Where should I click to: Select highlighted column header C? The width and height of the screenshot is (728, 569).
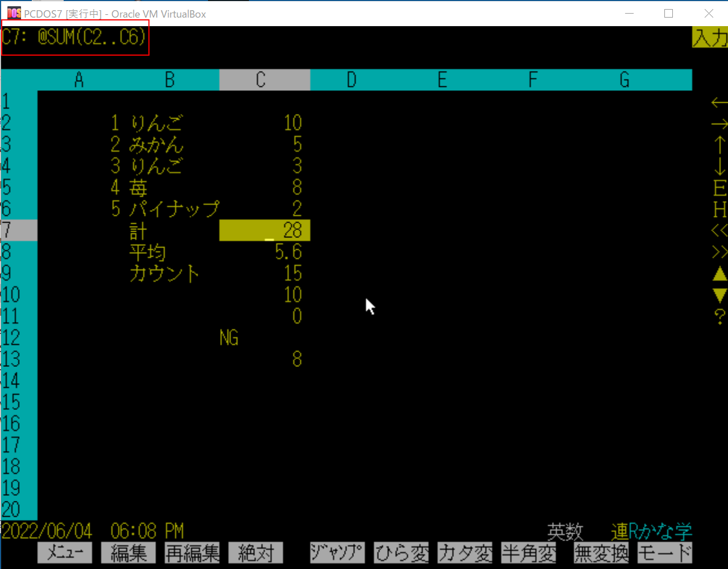coord(264,80)
